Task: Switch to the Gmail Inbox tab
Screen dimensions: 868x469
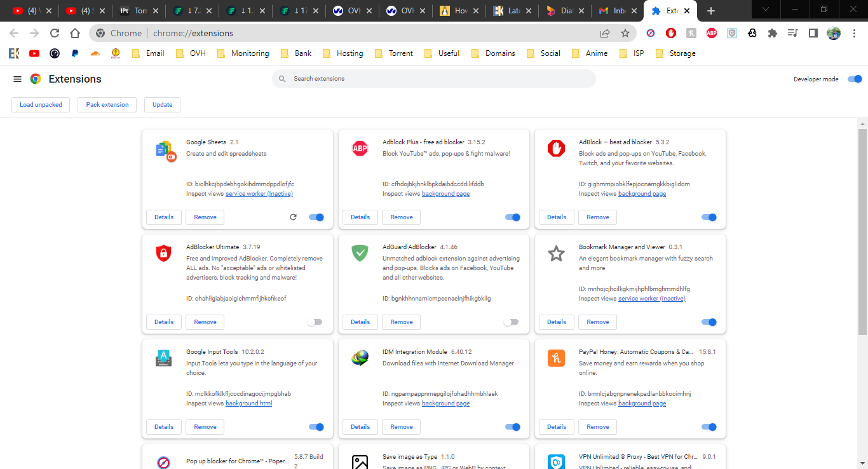Action: (617, 11)
